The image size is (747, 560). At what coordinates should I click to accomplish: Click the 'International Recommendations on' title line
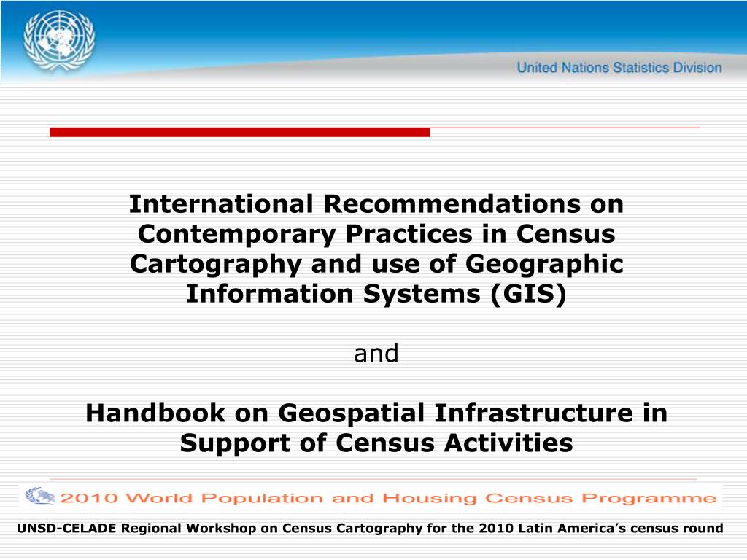(376, 204)
